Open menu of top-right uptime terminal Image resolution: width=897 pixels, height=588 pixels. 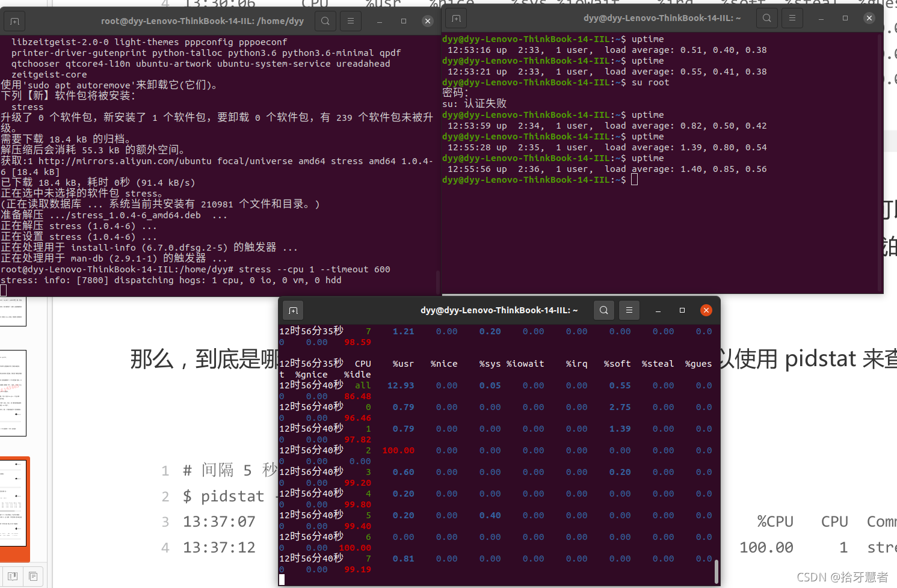coord(792,18)
